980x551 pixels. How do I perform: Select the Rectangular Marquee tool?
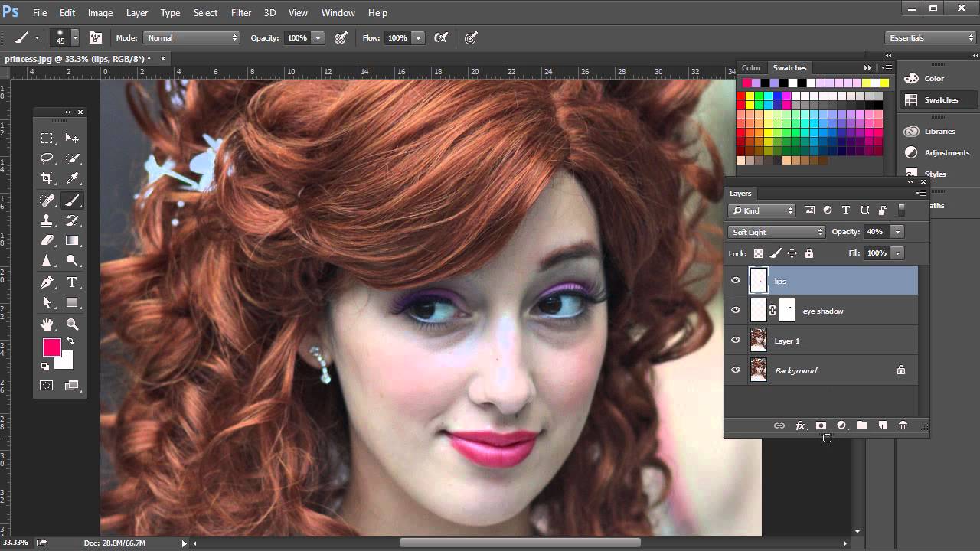tap(47, 139)
